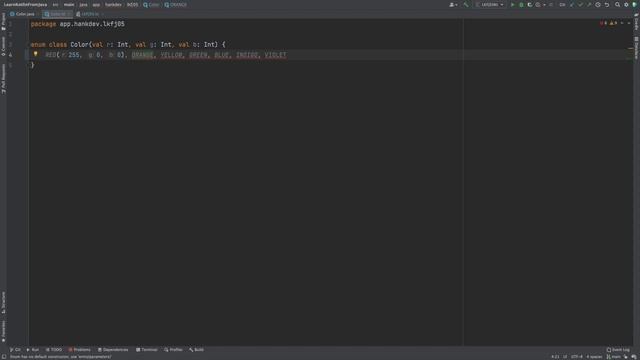The image size is (640, 360).
Task: Run with Coverage icon in toolbar
Action: (530, 5)
